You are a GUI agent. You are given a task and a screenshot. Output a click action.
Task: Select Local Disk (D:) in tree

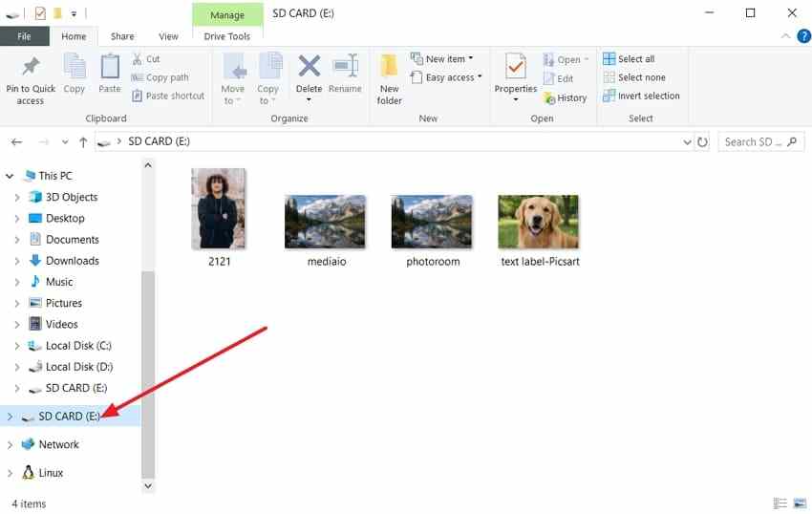click(78, 367)
